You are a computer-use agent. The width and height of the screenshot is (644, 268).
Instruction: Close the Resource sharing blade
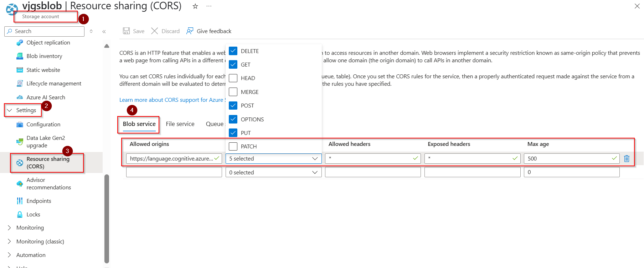pos(637,6)
